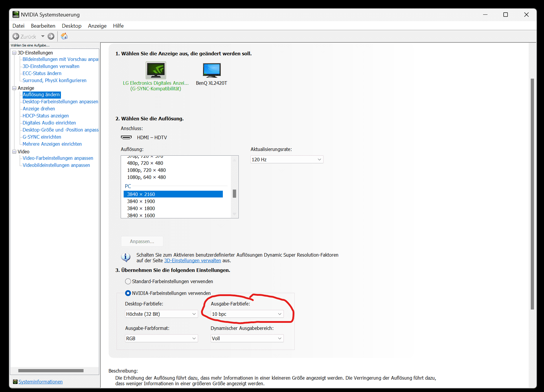Click the resolution list scrollbar thumb
This screenshot has height=392, width=544.
[x=234, y=194]
